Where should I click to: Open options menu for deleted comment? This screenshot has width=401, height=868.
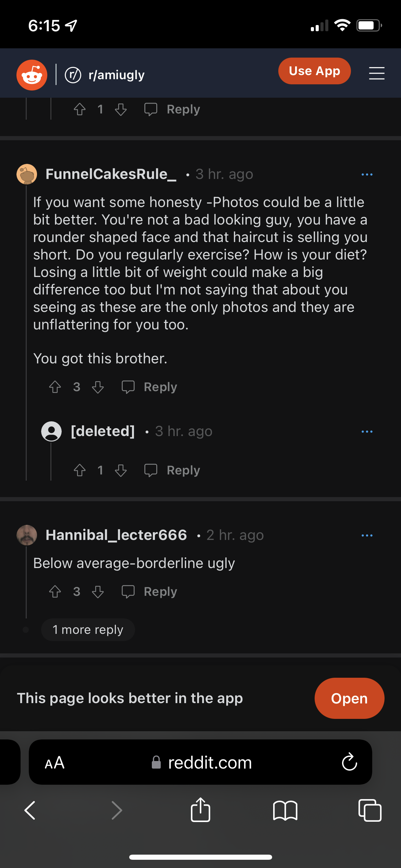(x=367, y=432)
